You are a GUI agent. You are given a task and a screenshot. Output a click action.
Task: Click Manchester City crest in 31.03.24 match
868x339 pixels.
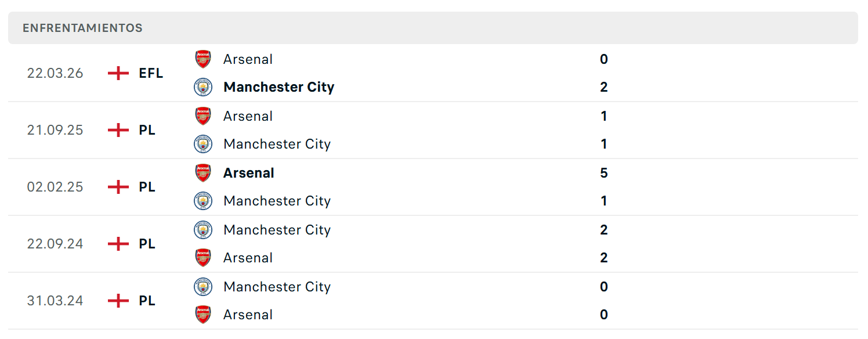click(x=203, y=287)
